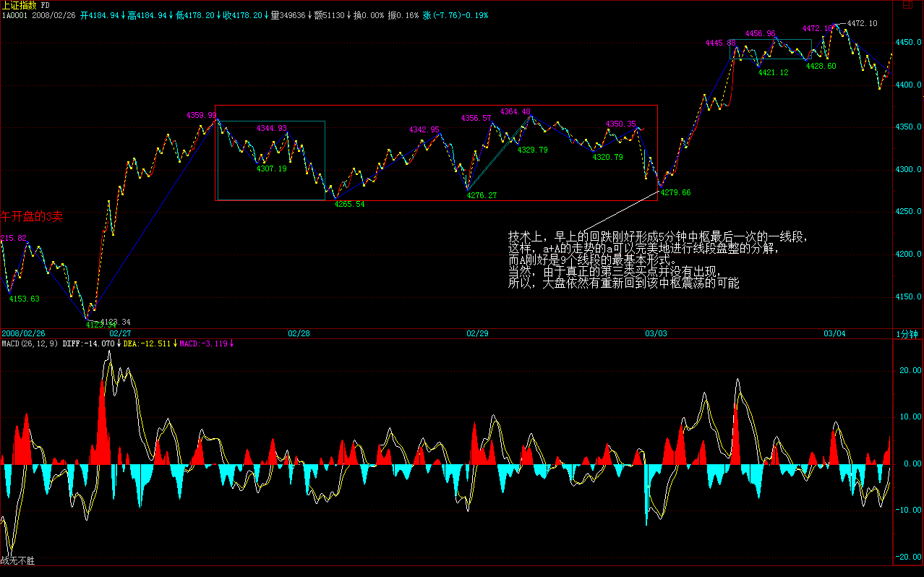Click the panel layout icon in top-right corner
The image size is (924, 577).
coord(907,5)
